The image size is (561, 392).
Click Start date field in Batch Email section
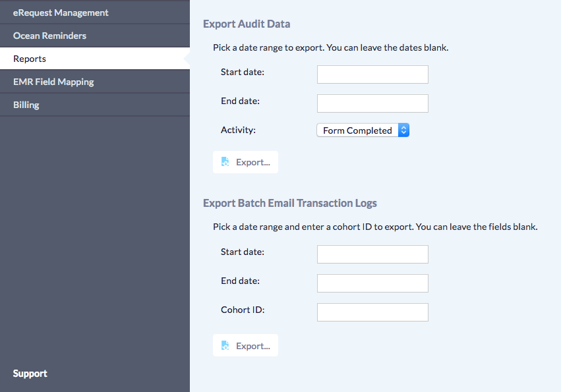pyautogui.click(x=372, y=254)
